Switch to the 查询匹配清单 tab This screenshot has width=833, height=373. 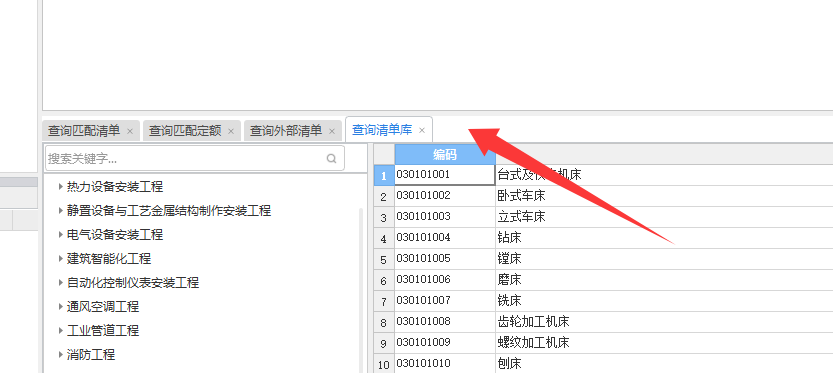pyautogui.click(x=91, y=131)
